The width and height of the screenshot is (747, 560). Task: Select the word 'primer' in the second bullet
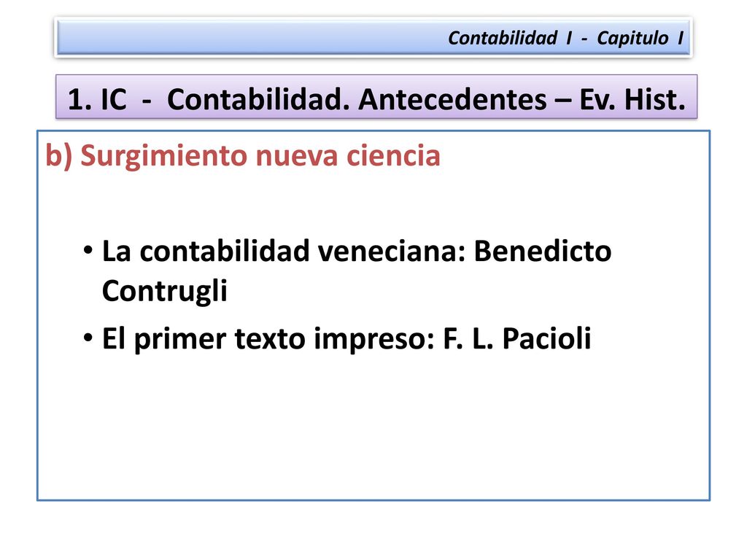click(x=179, y=340)
